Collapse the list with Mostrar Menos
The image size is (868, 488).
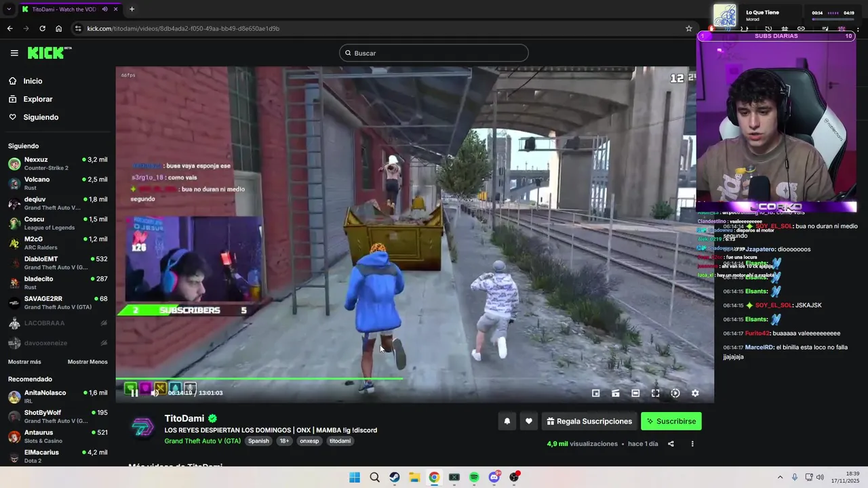(x=87, y=361)
